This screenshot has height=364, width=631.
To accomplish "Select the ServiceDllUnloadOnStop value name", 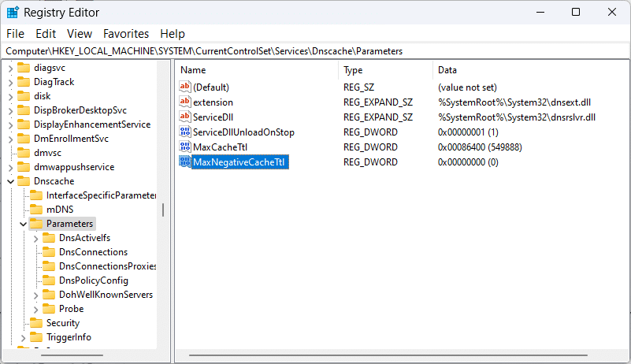I will pos(243,132).
